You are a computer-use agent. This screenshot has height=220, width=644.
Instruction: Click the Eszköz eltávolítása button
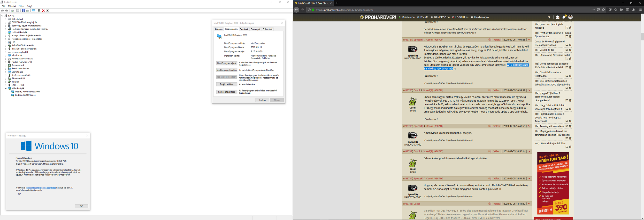click(227, 92)
